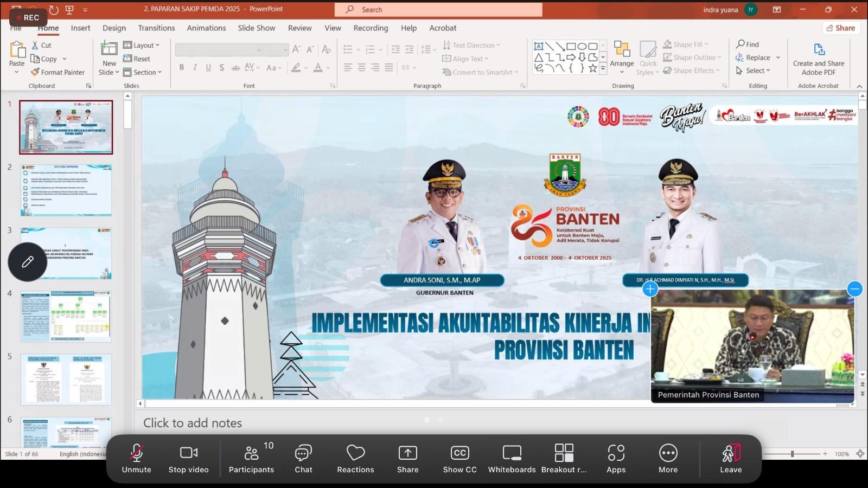868x488 pixels.
Task: Adjust the zoom slider in status bar
Action: click(x=792, y=454)
